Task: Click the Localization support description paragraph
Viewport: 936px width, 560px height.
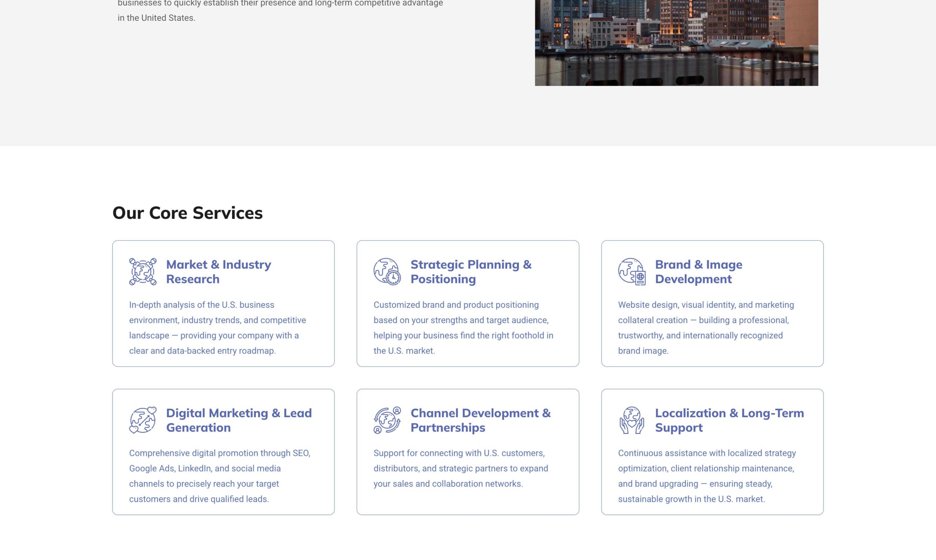Action: tap(706, 476)
